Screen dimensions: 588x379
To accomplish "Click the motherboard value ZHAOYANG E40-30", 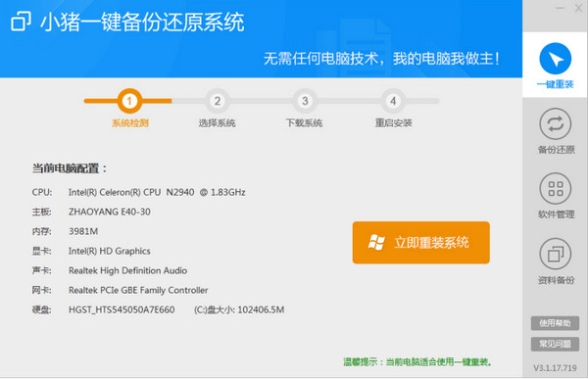I will 109,212.
